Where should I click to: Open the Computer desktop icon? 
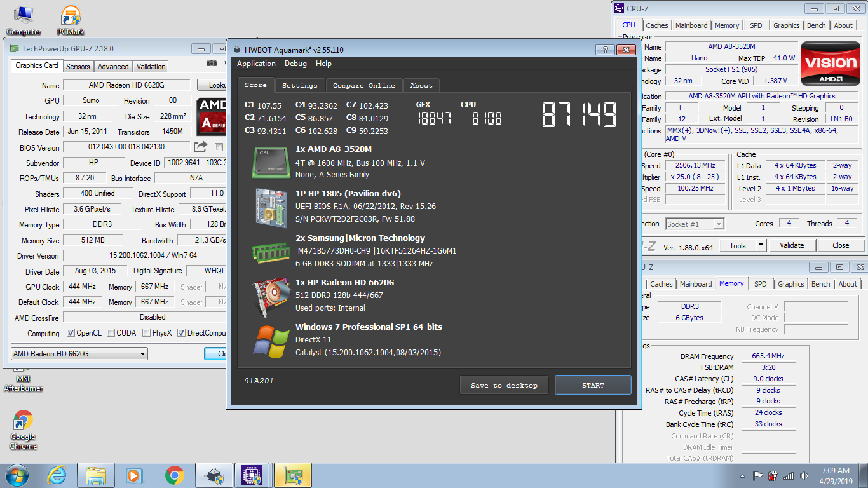[x=24, y=20]
